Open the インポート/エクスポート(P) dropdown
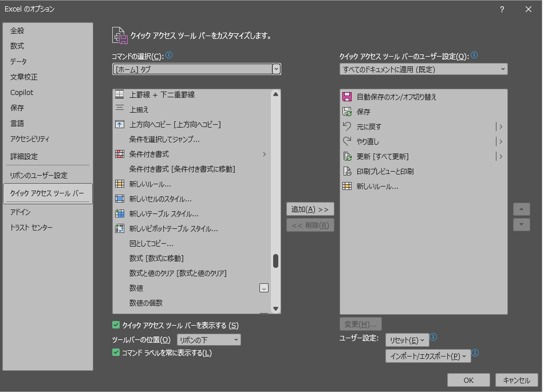Viewport: 544px width, 392px height. [428, 357]
